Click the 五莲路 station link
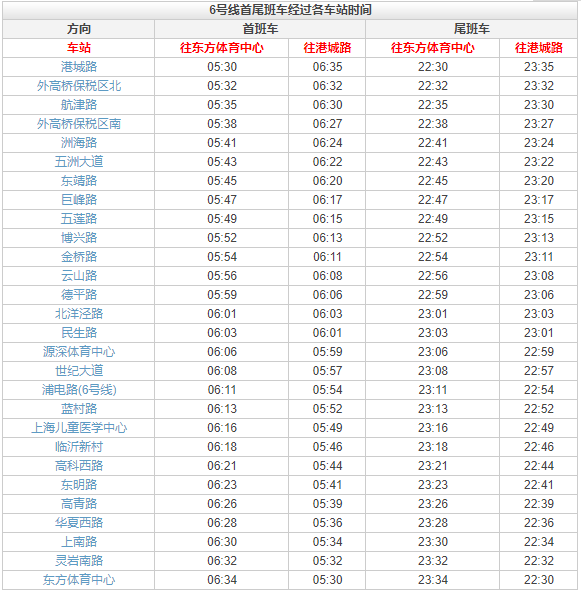 coord(79,219)
